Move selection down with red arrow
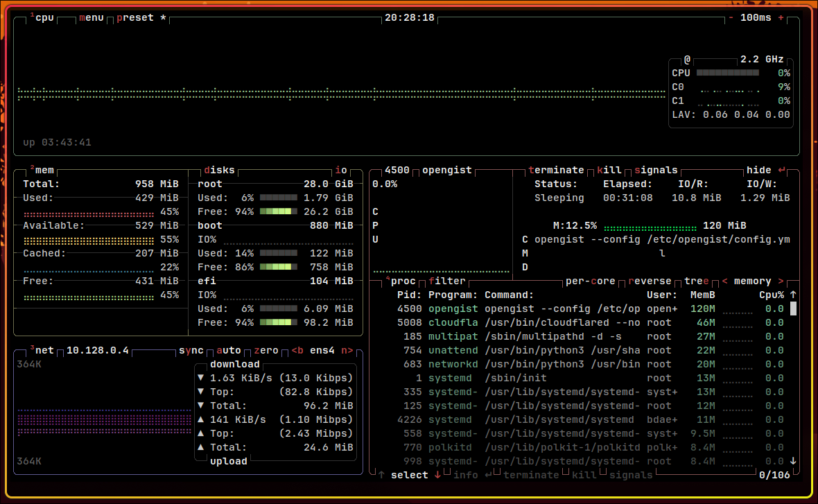Image resolution: width=818 pixels, height=504 pixels. (437, 475)
